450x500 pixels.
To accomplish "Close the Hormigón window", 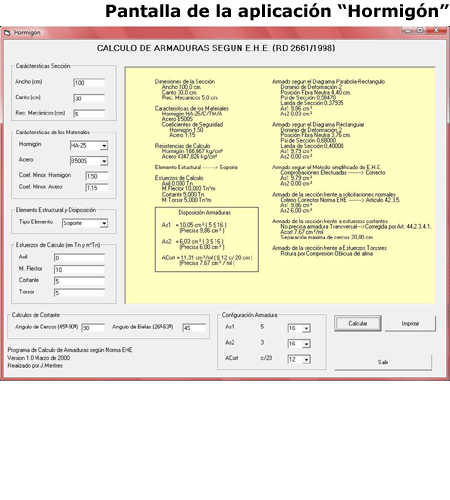I will 436,31.
